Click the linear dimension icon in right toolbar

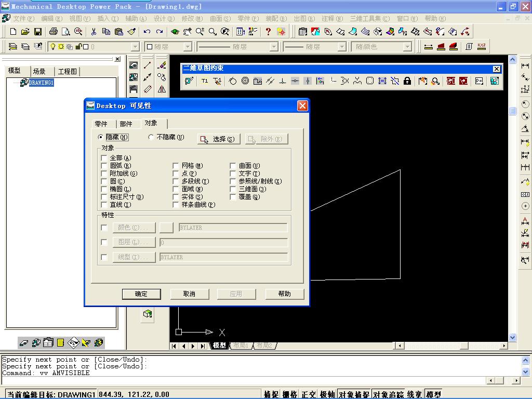click(525, 65)
